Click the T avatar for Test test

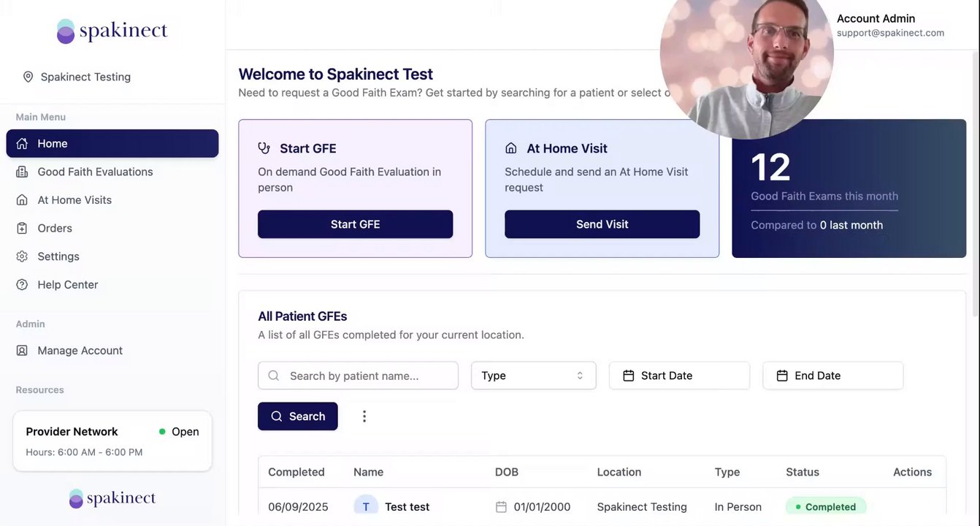366,506
